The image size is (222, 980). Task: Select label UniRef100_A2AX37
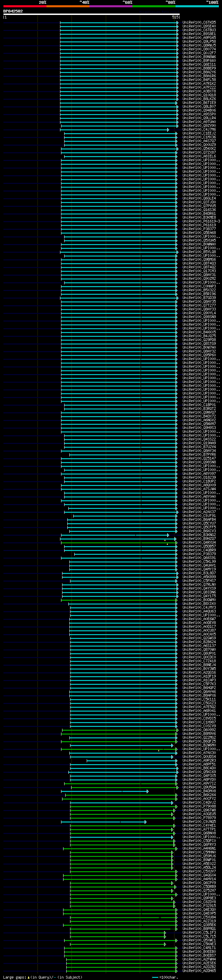(199, 512)
